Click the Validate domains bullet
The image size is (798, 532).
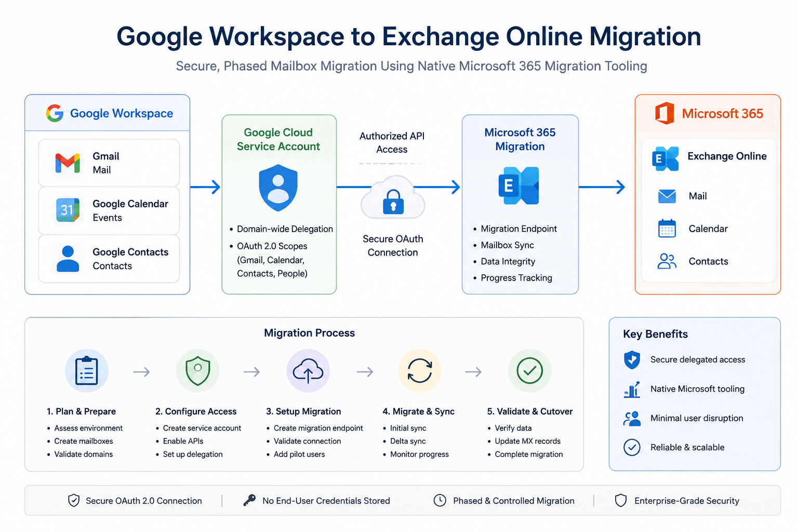(79, 454)
